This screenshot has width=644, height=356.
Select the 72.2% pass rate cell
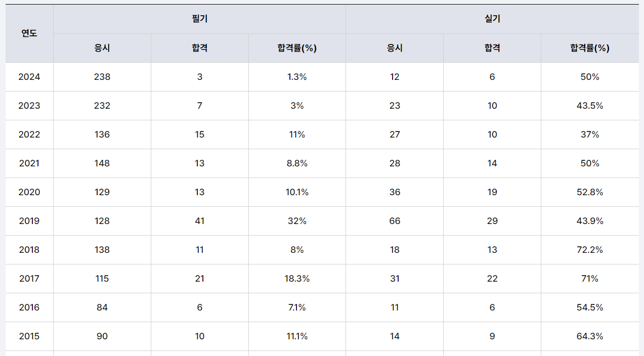pos(589,250)
